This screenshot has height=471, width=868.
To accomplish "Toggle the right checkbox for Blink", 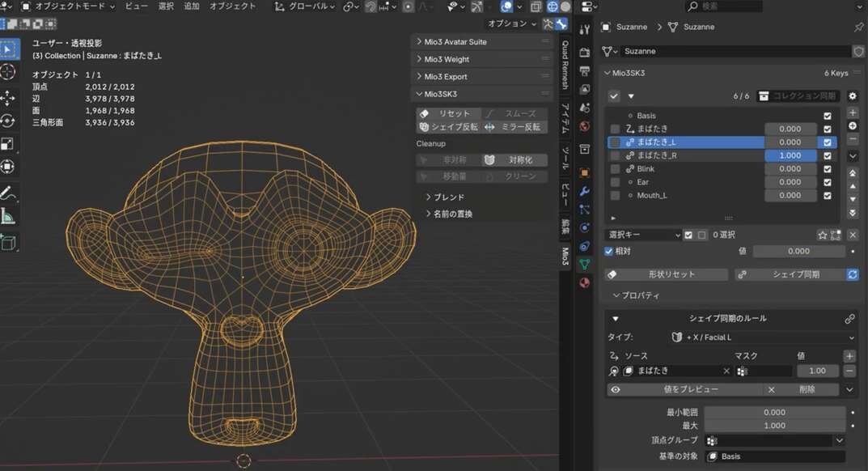I will pyautogui.click(x=827, y=169).
